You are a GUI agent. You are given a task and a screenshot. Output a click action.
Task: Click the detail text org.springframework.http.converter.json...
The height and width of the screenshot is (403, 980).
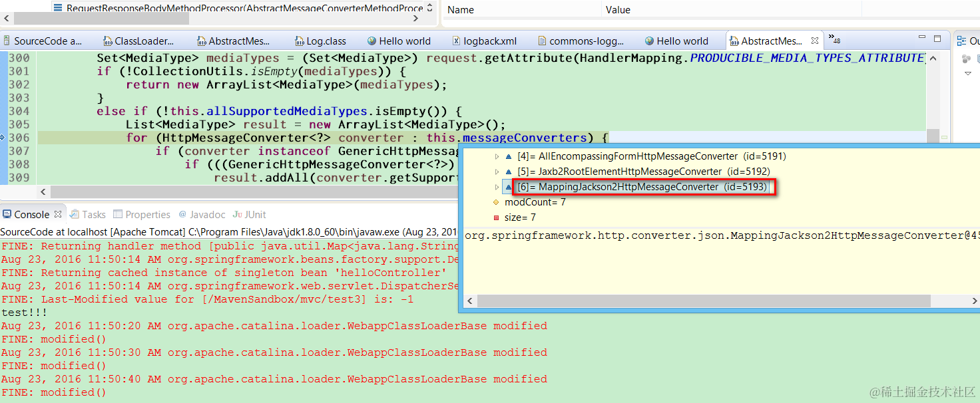pos(722,235)
